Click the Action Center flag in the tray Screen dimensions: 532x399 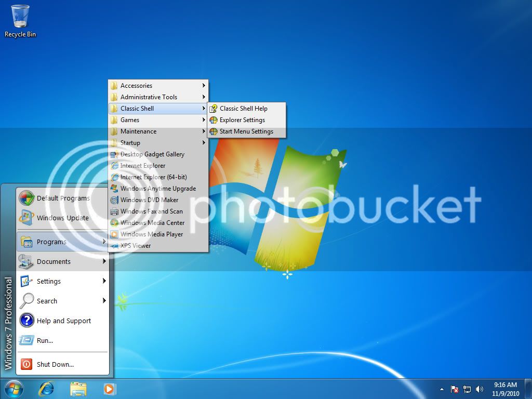coord(454,389)
